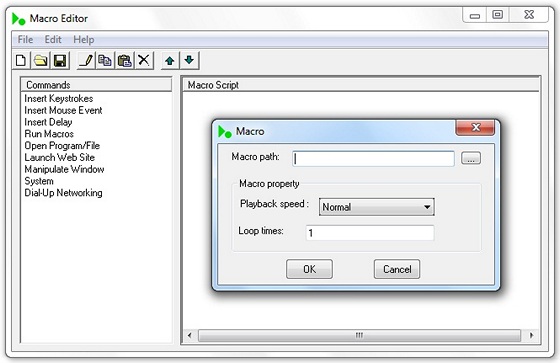Click the Commands column header
The height and width of the screenshot is (363, 560).
(96, 85)
